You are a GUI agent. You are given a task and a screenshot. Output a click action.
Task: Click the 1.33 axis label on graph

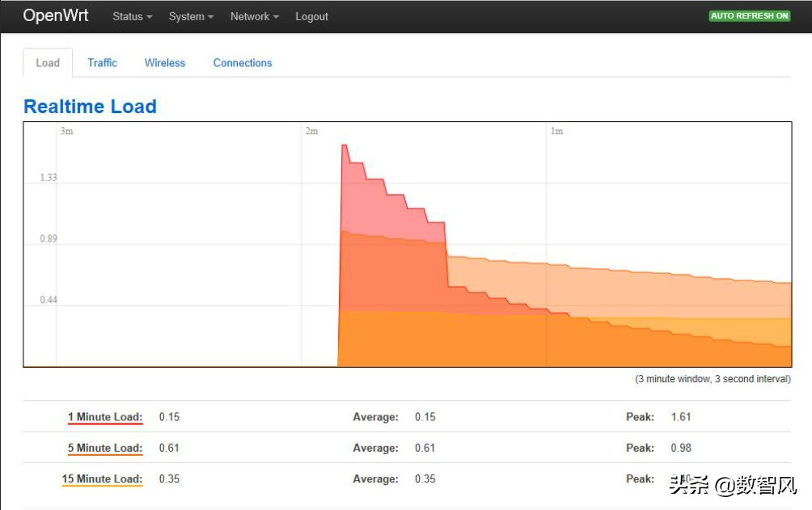(x=49, y=178)
